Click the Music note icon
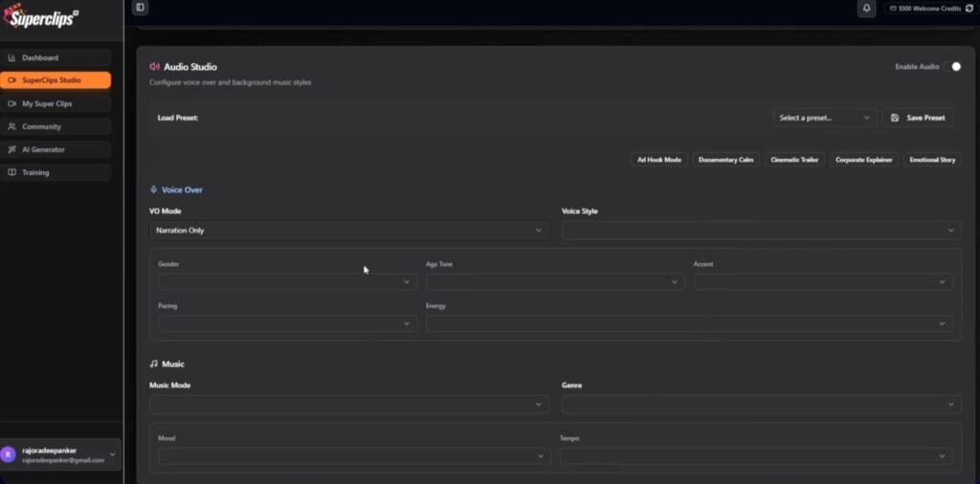 (154, 363)
